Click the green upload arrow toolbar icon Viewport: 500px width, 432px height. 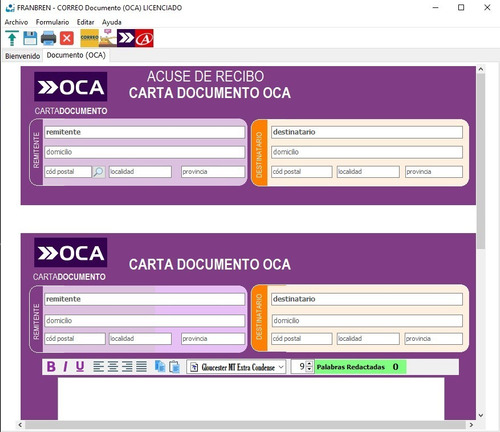[12, 38]
